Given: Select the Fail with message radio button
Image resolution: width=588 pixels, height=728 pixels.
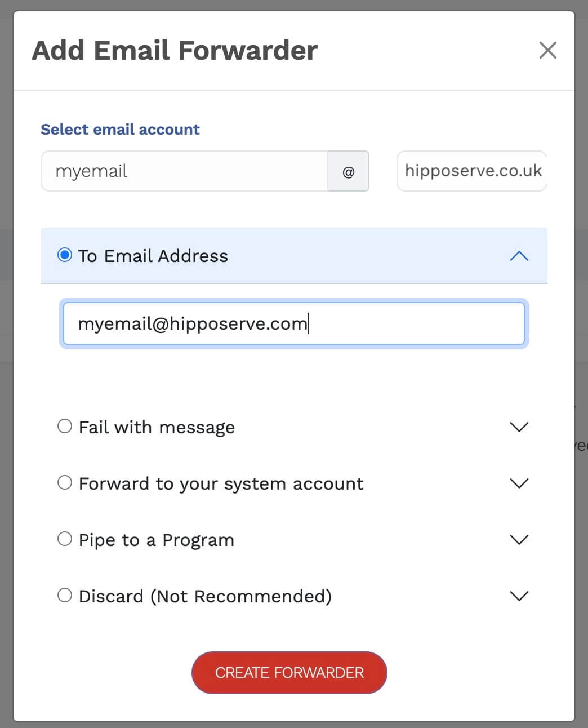Looking at the screenshot, I should (x=65, y=426).
